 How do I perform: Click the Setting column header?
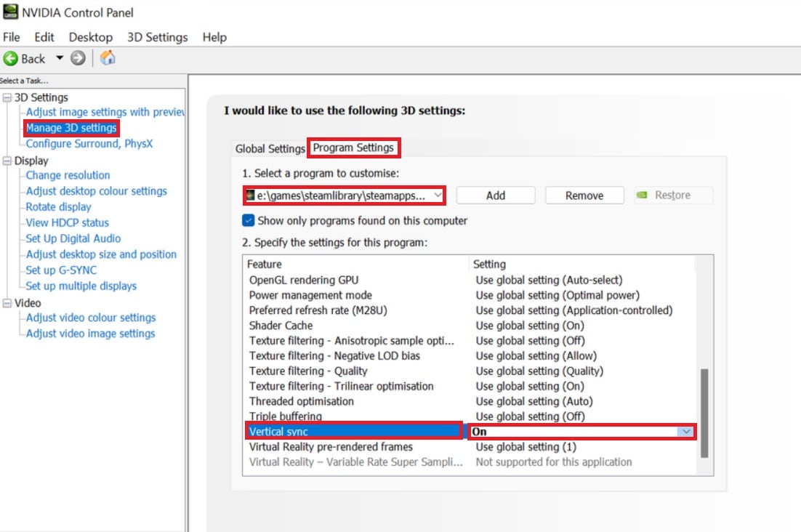point(581,264)
